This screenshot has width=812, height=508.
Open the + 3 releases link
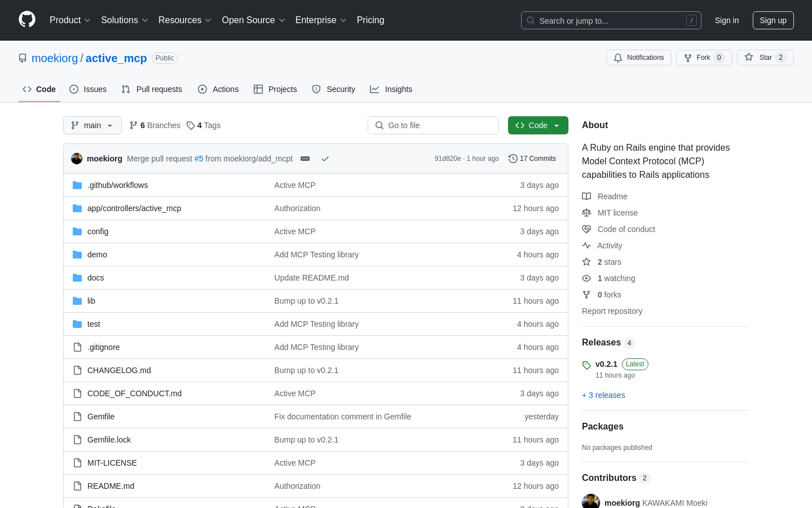tap(603, 395)
